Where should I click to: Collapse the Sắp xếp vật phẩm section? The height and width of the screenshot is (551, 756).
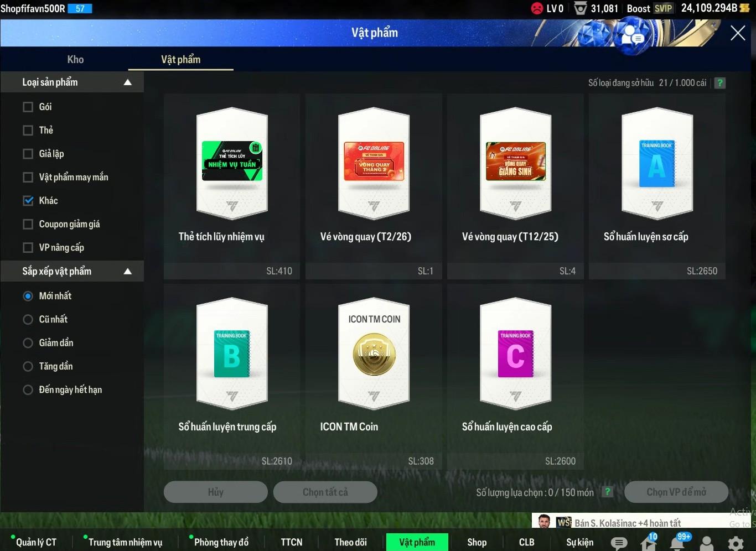coord(128,271)
